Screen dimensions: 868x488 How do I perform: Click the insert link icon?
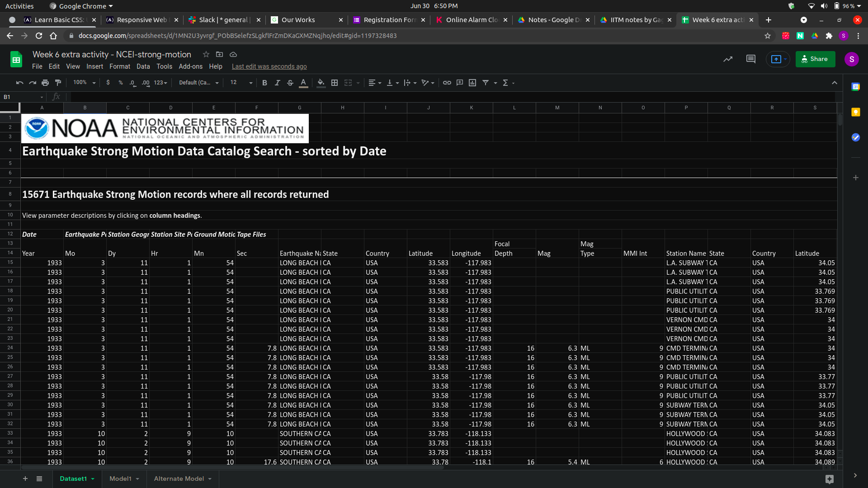pos(447,83)
